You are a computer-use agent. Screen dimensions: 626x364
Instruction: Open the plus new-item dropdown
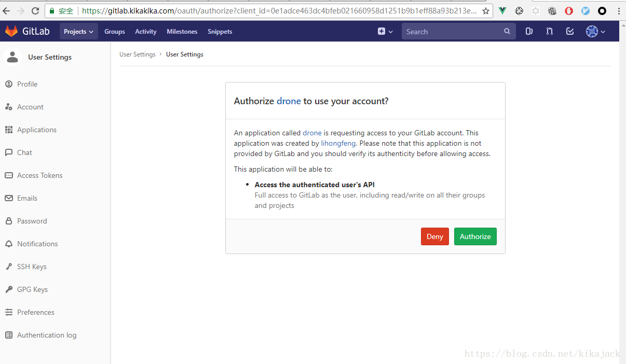(385, 32)
